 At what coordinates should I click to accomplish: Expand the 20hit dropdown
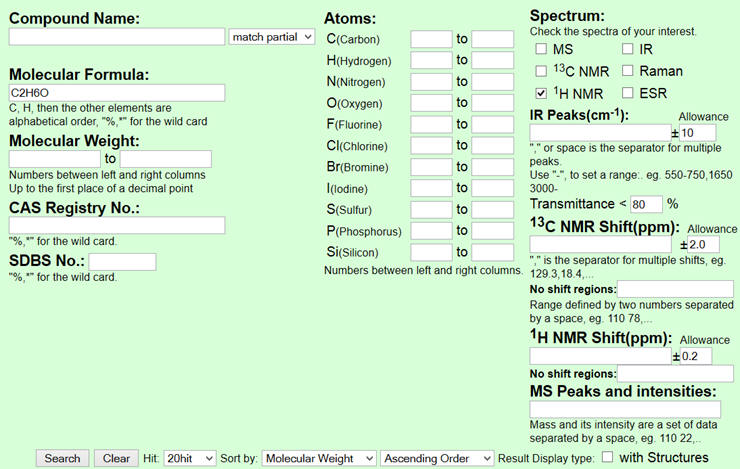[190, 458]
